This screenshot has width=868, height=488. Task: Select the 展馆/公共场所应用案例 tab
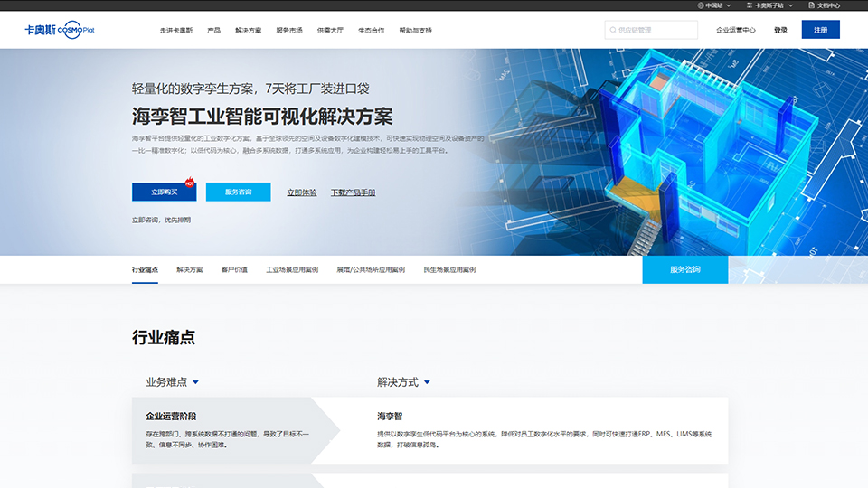pyautogui.click(x=371, y=270)
